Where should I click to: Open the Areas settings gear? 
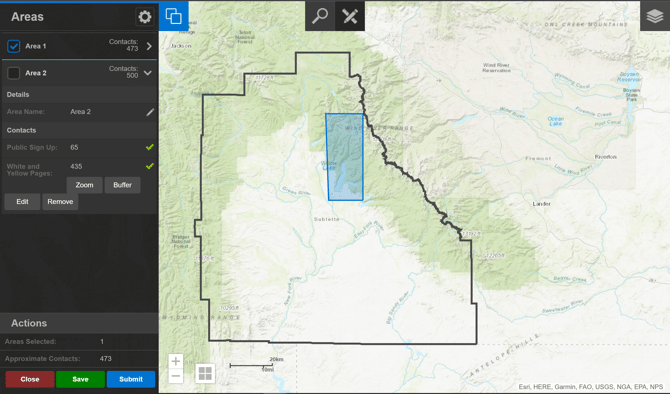click(x=144, y=17)
